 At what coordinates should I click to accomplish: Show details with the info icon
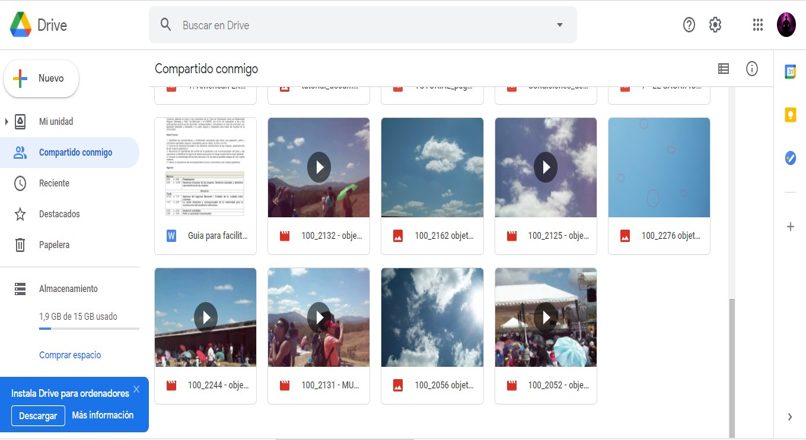tap(752, 68)
